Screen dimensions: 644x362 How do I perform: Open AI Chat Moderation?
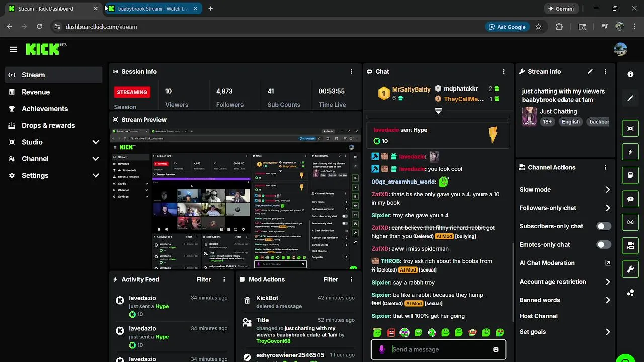point(565,263)
